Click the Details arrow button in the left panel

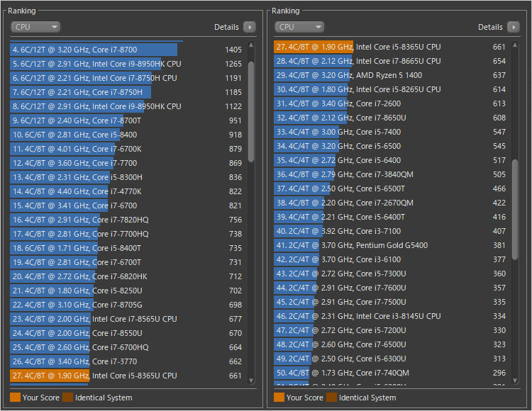pyautogui.click(x=250, y=27)
